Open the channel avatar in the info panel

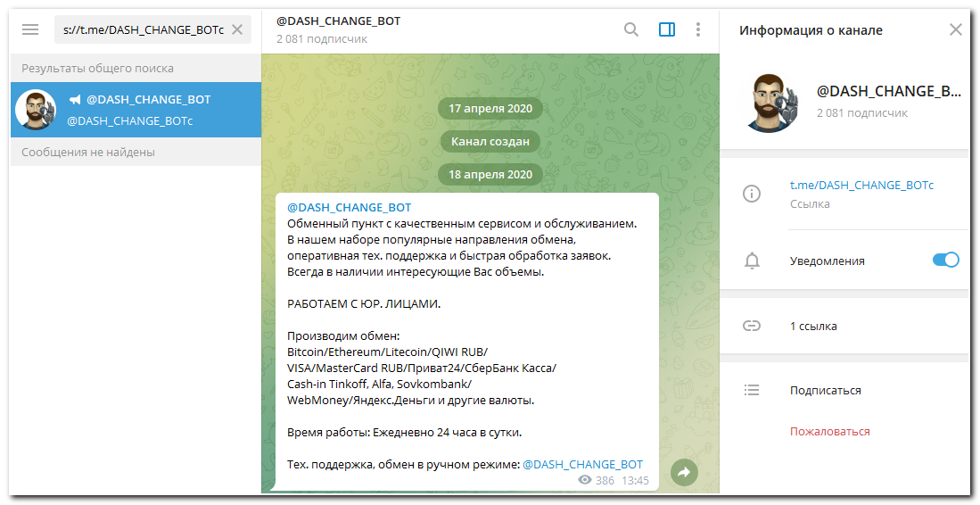(x=771, y=103)
